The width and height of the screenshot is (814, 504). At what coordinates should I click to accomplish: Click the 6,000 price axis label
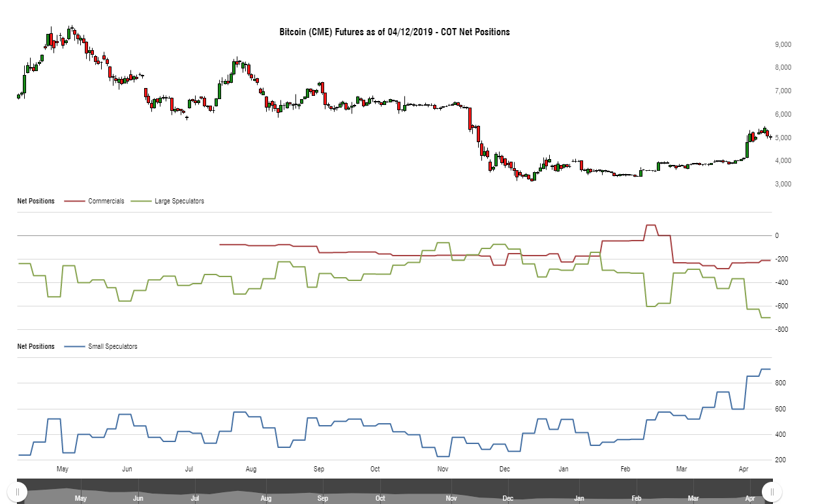(x=783, y=115)
